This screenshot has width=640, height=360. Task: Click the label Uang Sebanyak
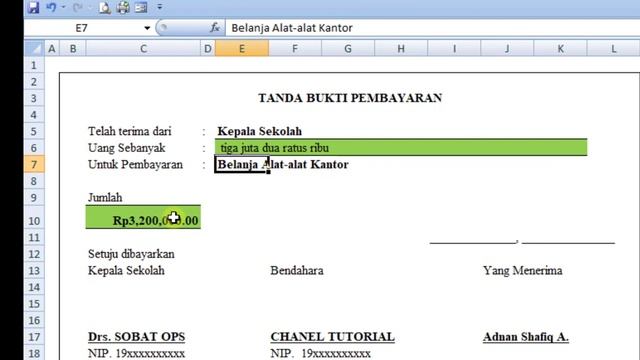point(127,148)
